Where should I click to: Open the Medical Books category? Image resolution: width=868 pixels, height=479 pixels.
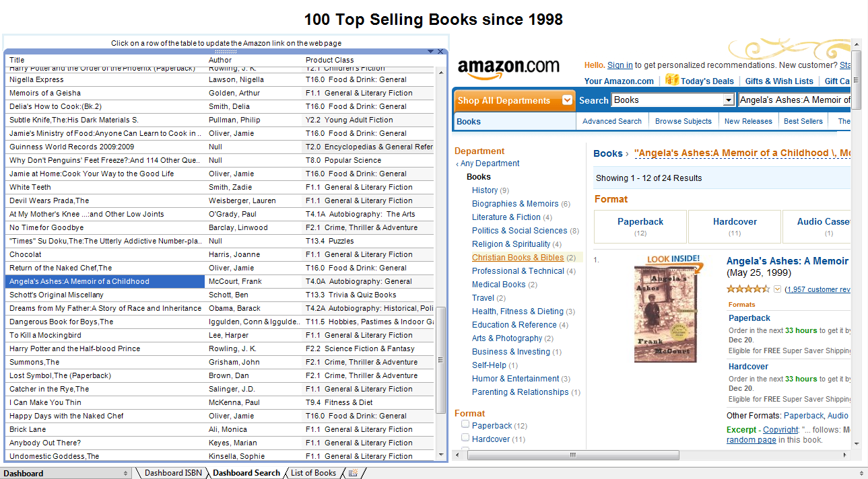point(499,285)
